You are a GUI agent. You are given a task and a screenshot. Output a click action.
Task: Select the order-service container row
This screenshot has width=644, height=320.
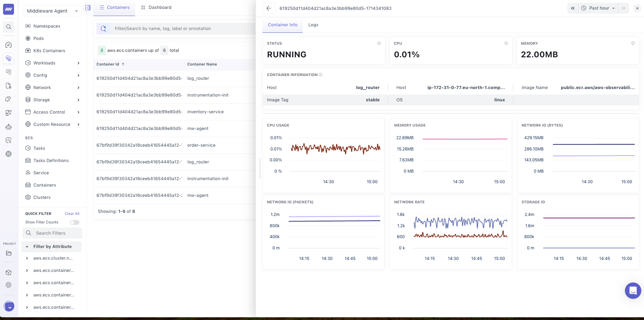point(175,145)
